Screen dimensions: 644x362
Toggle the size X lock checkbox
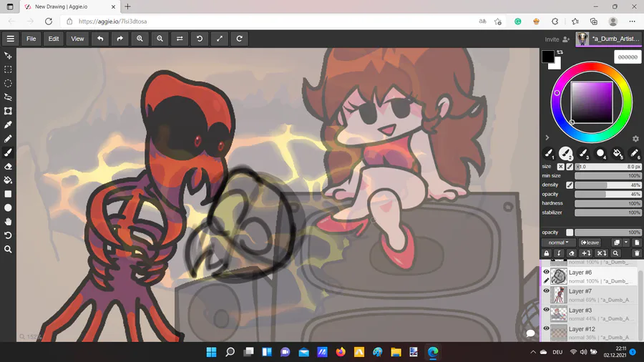pos(560,167)
